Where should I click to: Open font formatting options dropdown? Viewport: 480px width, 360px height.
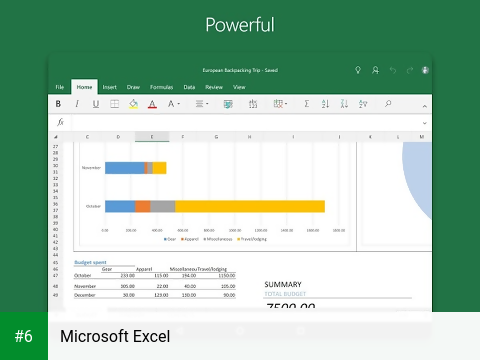click(173, 104)
